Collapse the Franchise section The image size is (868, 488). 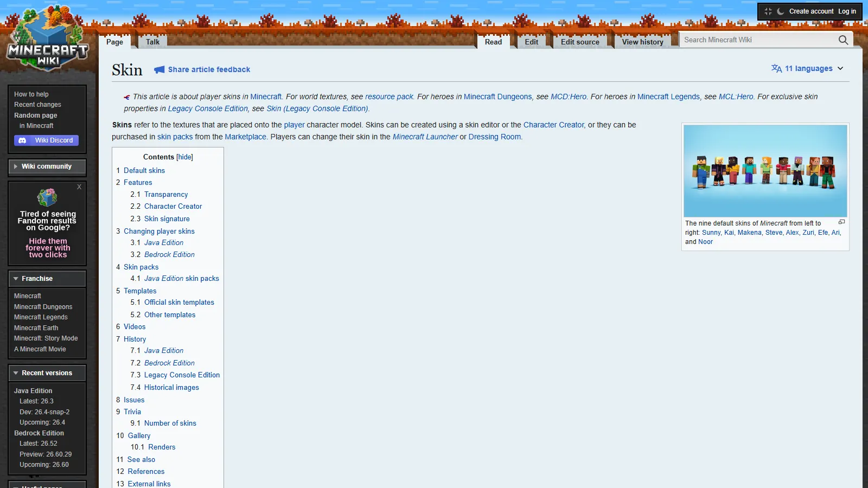click(x=47, y=279)
